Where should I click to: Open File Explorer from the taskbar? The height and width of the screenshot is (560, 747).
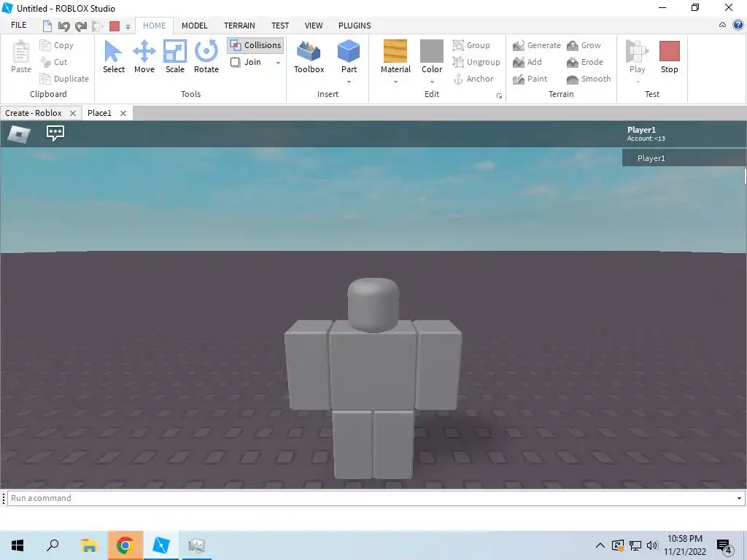tap(88, 545)
